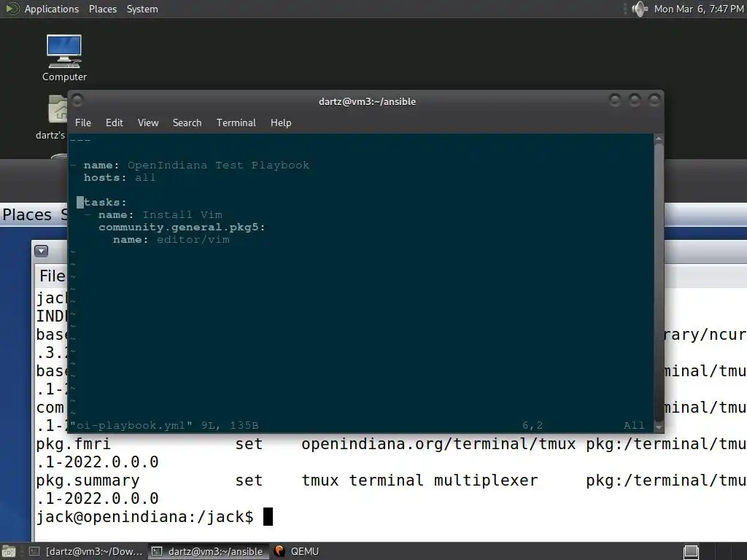Click the 'tasks:' line in vim
This screenshot has width=747, height=560.
(x=105, y=203)
